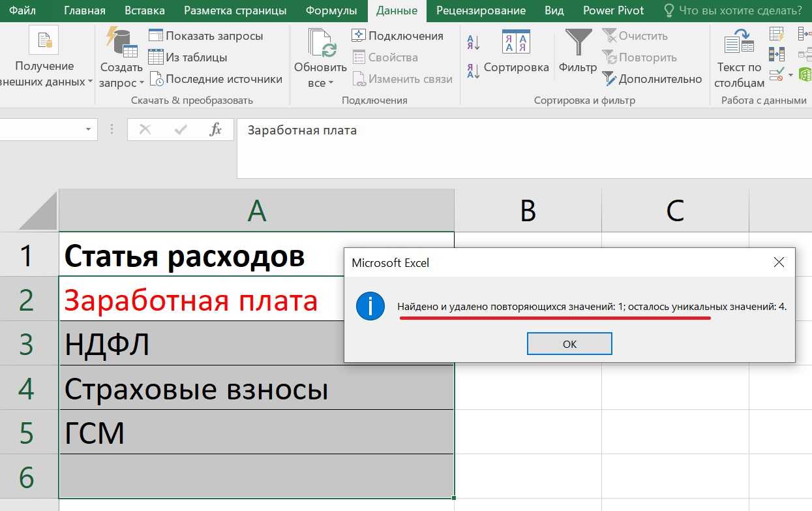This screenshot has width=812, height=511.
Task: Toggle the Фильтр funnel icon
Action: point(579,42)
